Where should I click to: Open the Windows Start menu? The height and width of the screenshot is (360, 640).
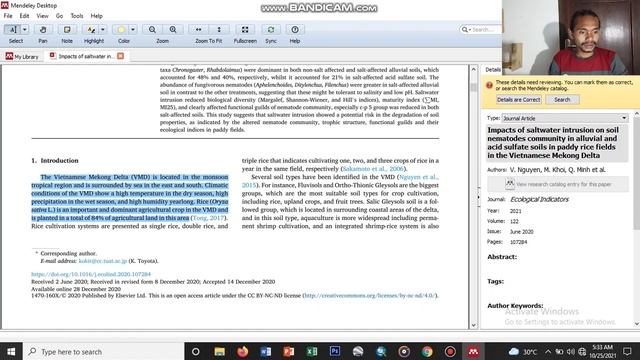point(11,351)
